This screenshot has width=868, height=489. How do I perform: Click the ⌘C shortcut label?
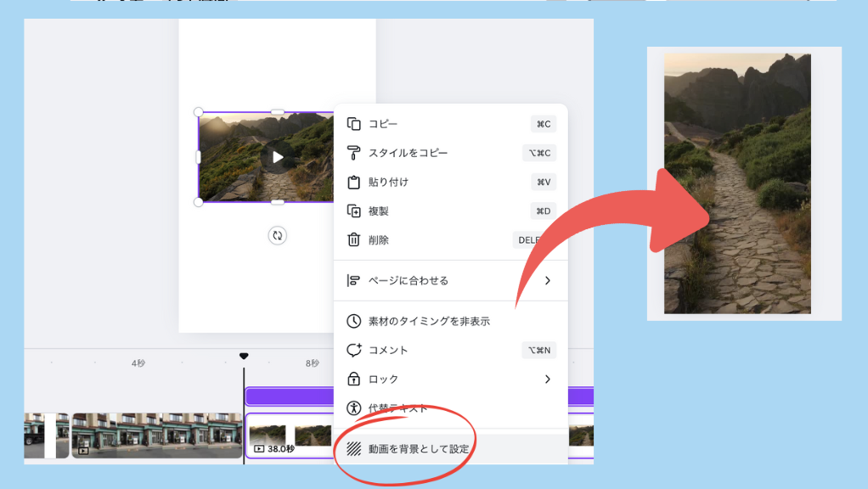pos(544,124)
